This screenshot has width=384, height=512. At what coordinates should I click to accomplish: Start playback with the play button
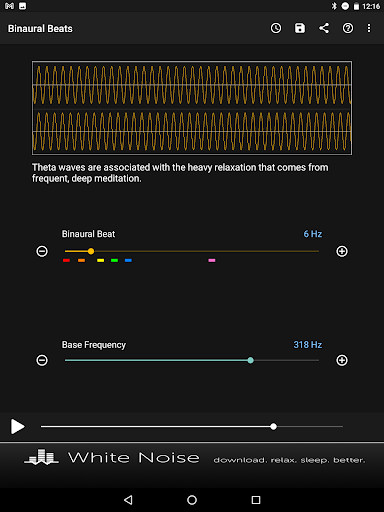tap(18, 427)
